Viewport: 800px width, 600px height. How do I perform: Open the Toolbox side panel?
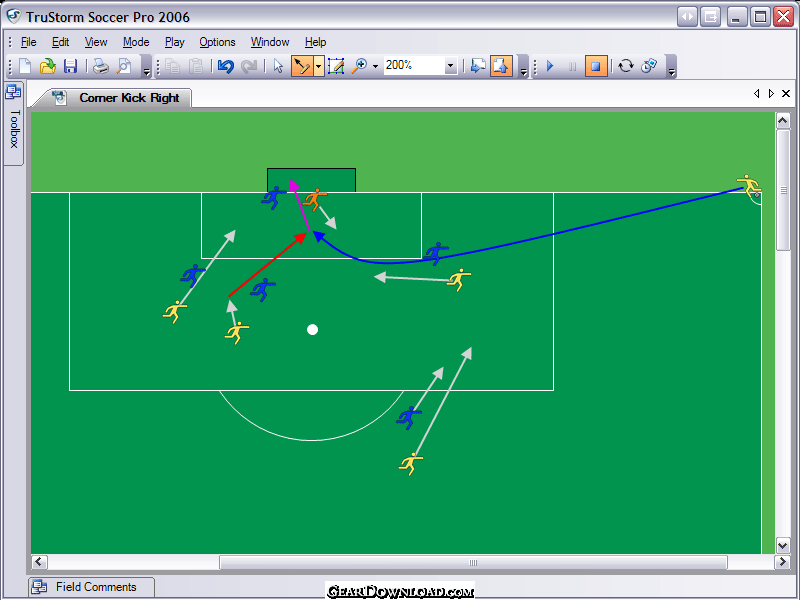[x=14, y=123]
